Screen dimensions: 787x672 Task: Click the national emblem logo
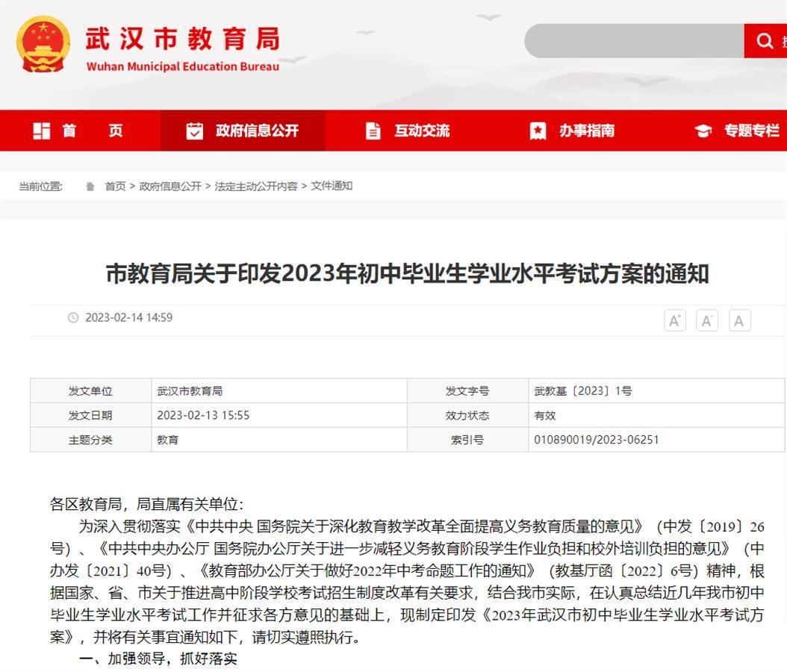point(43,44)
